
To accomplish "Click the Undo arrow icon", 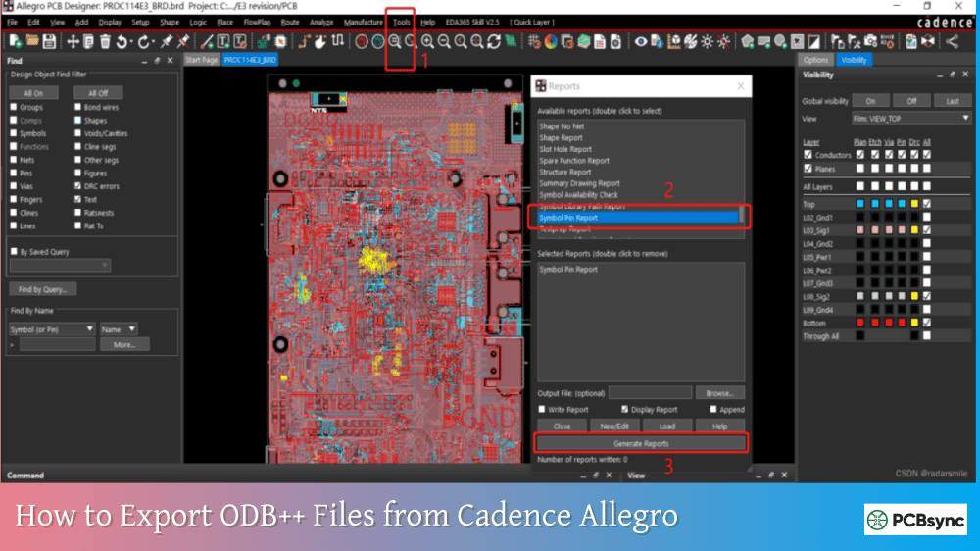I will coord(122,41).
